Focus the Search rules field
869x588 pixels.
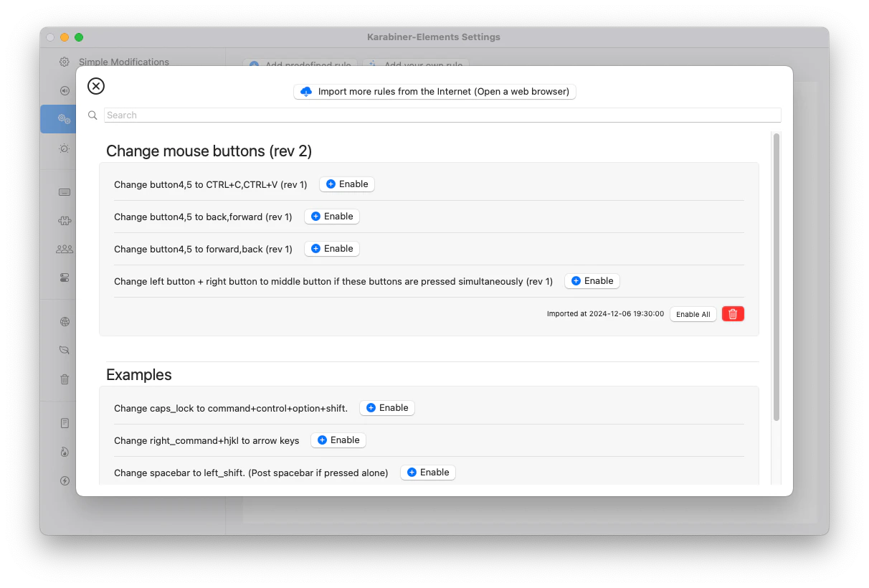coord(442,115)
